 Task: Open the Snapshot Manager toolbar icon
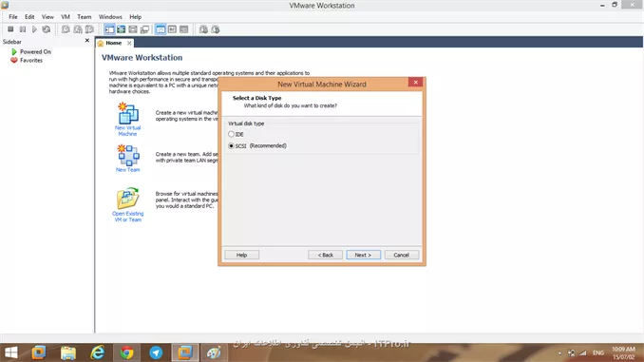tap(89, 29)
